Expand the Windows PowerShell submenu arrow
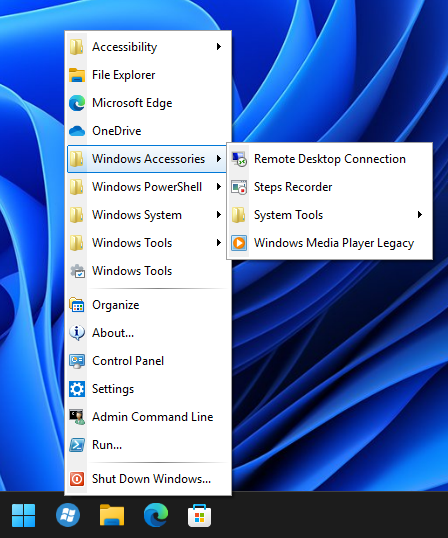The width and height of the screenshot is (448, 538). (219, 187)
